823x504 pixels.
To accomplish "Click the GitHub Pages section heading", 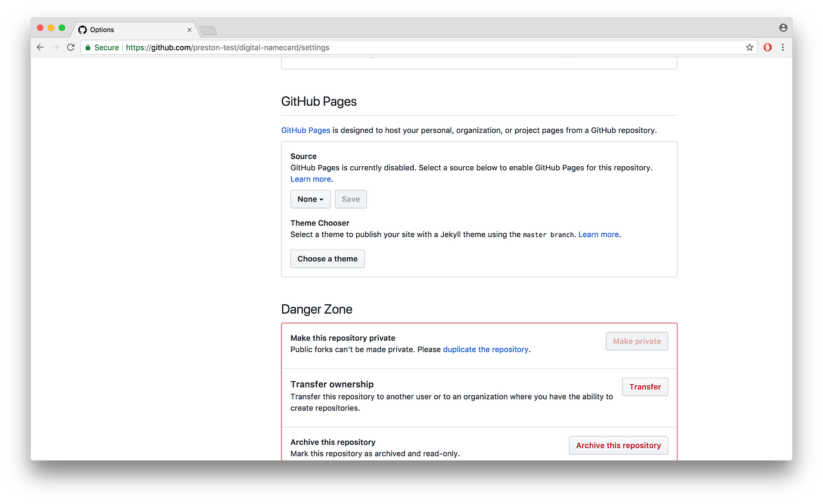I will 319,102.
